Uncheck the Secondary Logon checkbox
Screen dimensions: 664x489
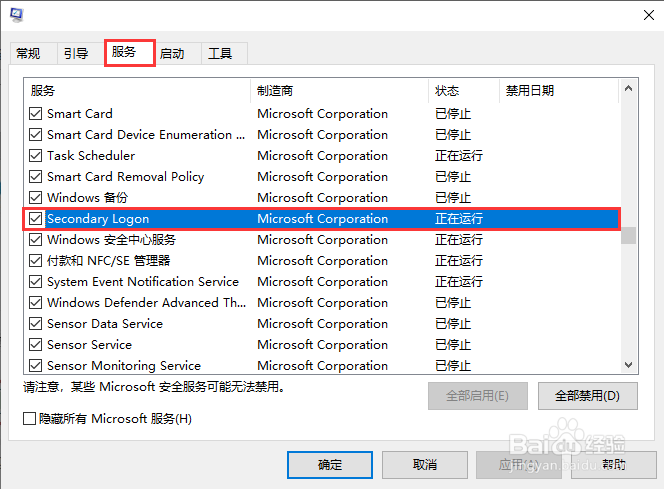[36, 218]
